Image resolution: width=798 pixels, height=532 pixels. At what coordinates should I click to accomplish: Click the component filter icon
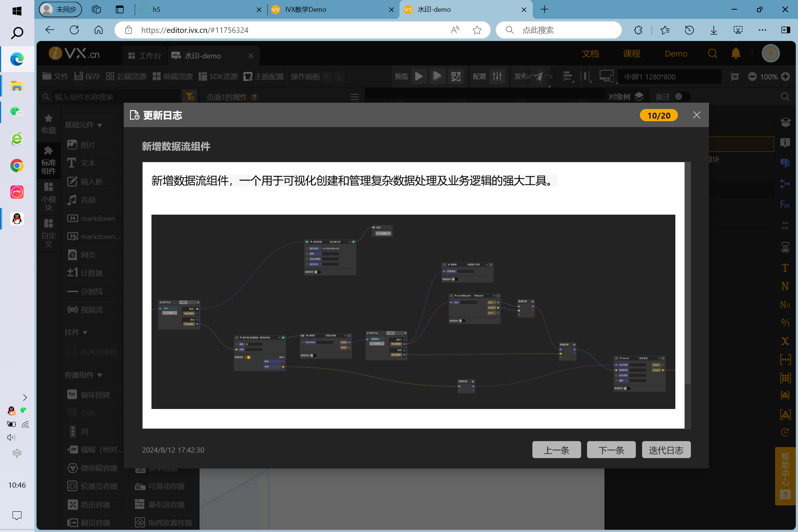point(190,97)
